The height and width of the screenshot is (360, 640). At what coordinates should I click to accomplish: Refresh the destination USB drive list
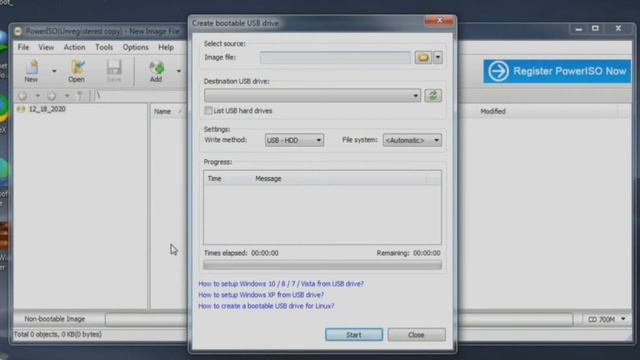pyautogui.click(x=433, y=96)
